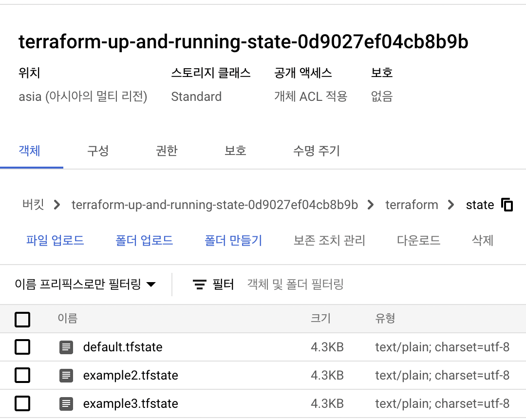This screenshot has width=526, height=420.
Task: Click the 다운로드 button
Action: pos(419,240)
